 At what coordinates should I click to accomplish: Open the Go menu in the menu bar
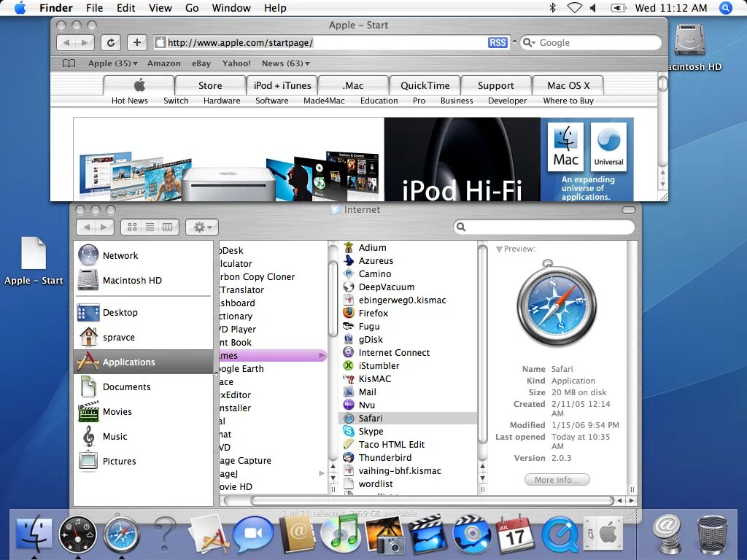click(192, 8)
